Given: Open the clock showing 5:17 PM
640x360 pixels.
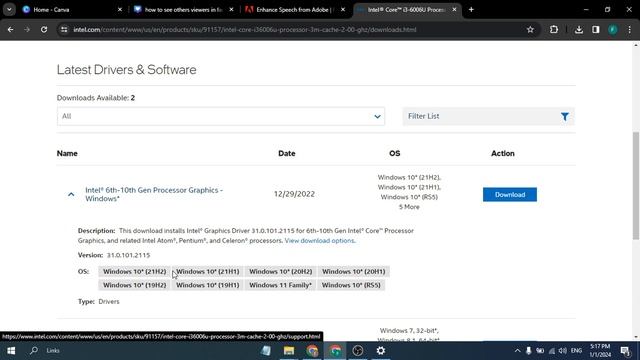Looking at the screenshot, I should (600, 351).
